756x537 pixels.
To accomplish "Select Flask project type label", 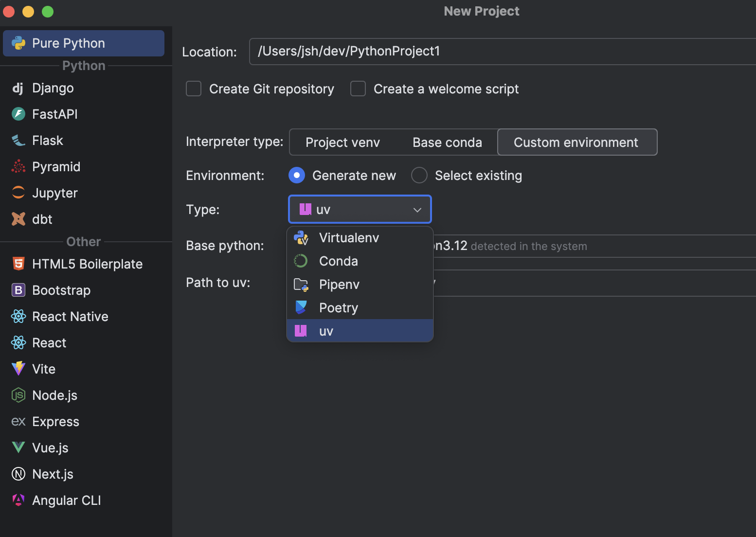I will click(x=48, y=141).
